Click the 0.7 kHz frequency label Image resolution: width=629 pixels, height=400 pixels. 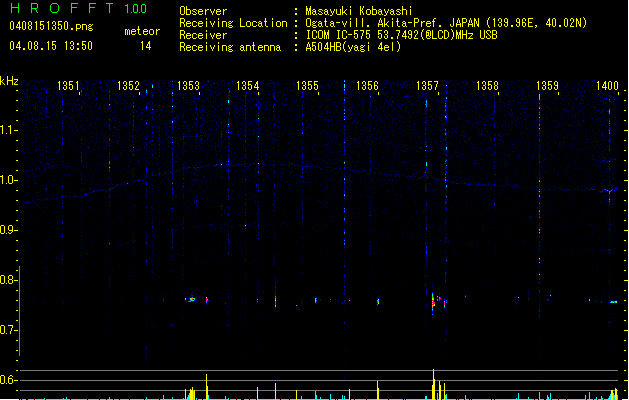tap(7, 330)
